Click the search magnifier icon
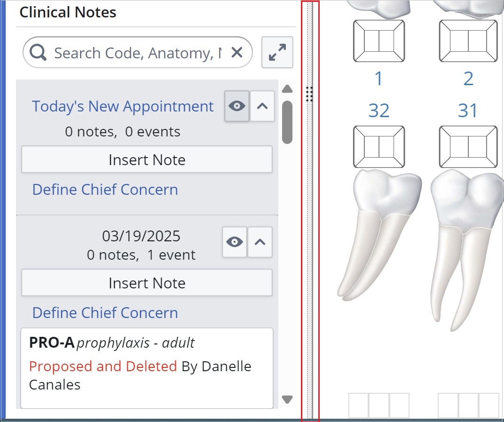Viewport: 504px width, 422px height. pyautogui.click(x=38, y=52)
